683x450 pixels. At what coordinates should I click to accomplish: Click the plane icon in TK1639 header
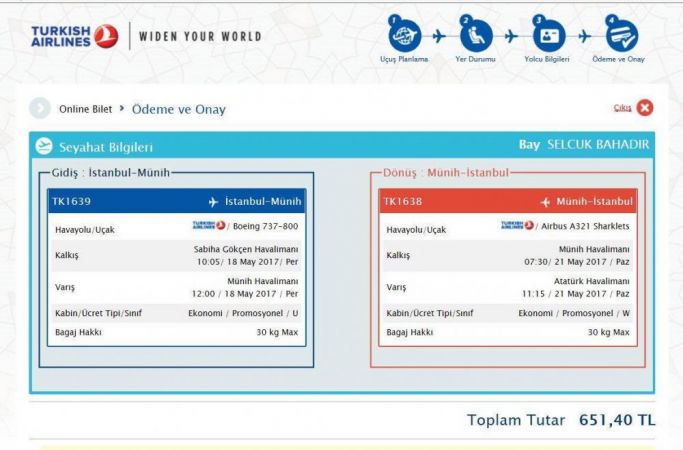click(213, 203)
